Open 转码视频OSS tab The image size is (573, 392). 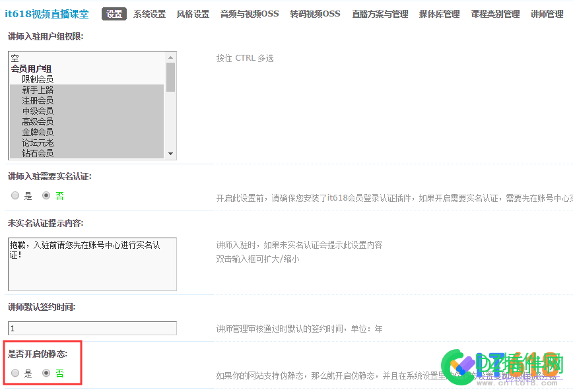tap(315, 14)
